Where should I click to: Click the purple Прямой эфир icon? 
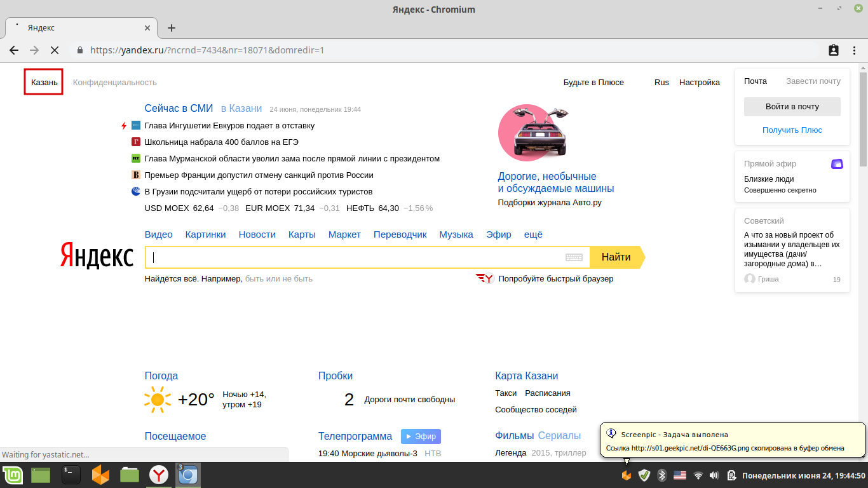[x=837, y=164]
